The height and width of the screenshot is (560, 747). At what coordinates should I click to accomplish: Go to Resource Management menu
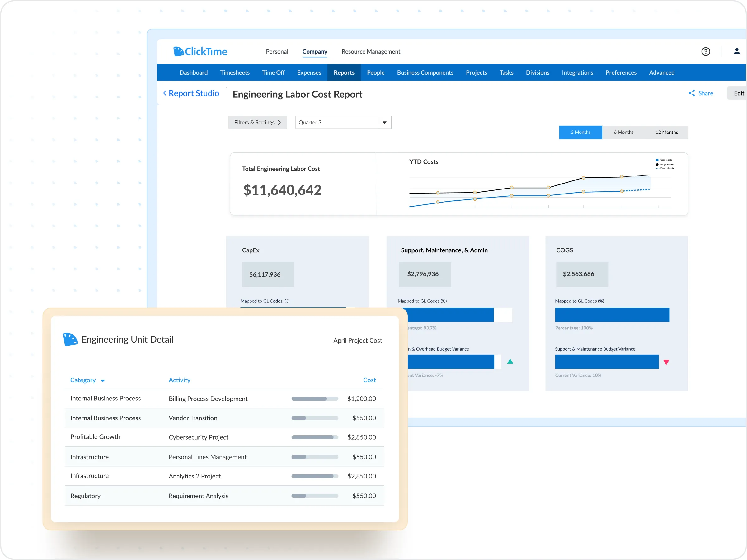pos(370,52)
